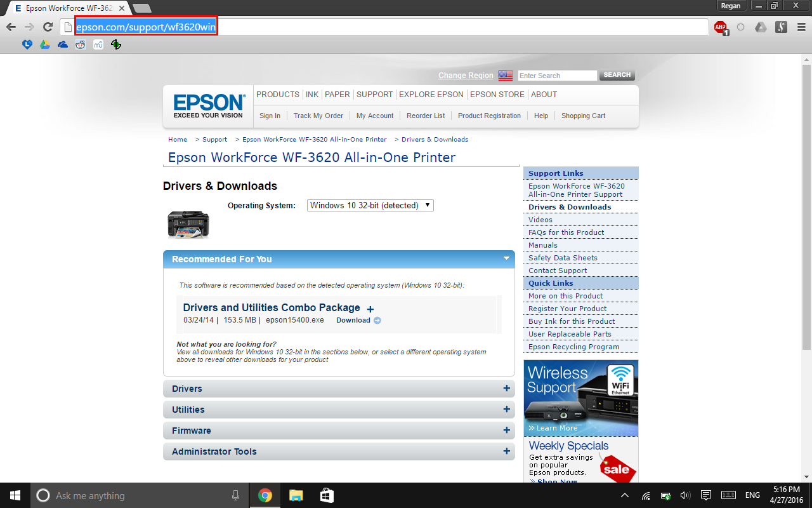Open the volume control tray icon

click(685, 495)
